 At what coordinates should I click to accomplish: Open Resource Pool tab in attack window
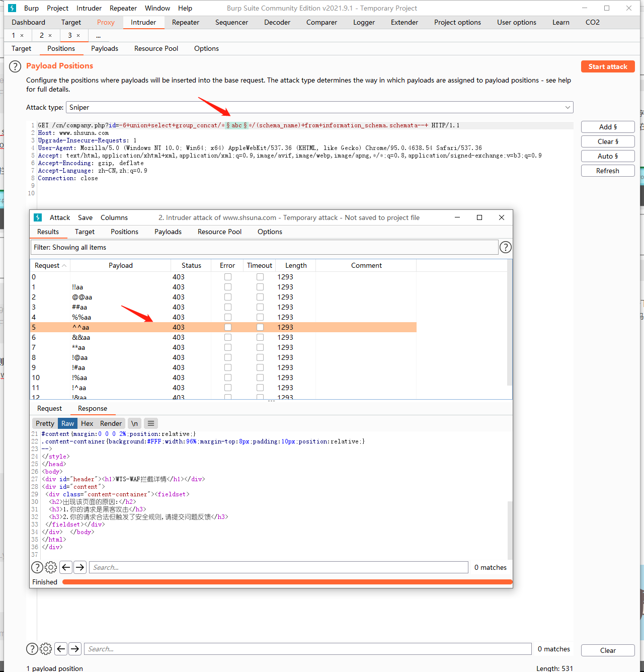coord(219,232)
